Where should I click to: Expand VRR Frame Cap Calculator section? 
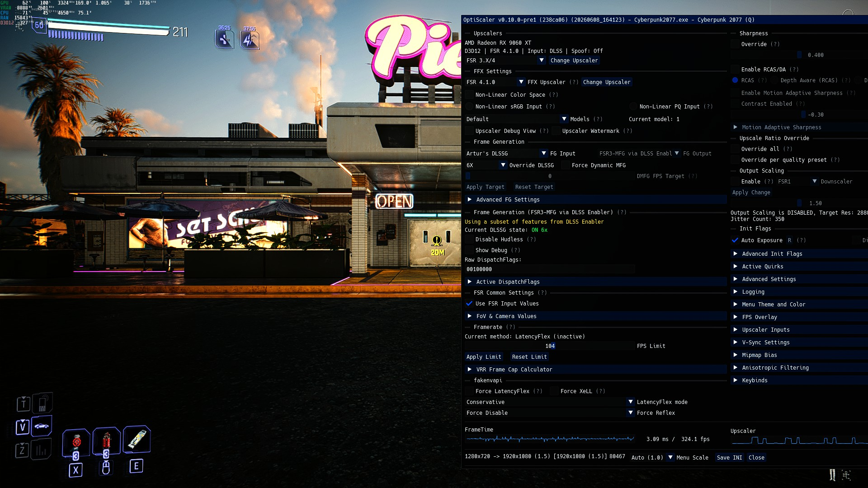(x=596, y=370)
